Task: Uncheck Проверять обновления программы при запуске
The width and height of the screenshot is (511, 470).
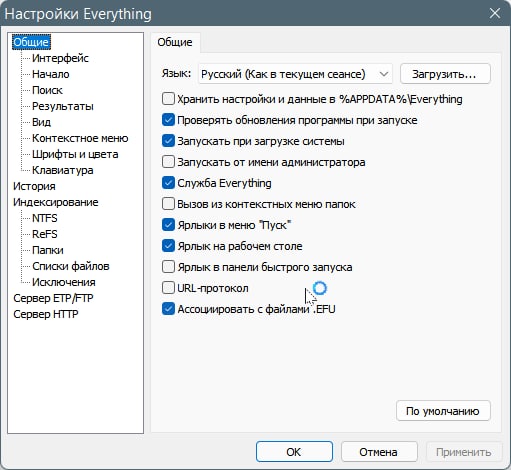Action: pyautogui.click(x=168, y=120)
